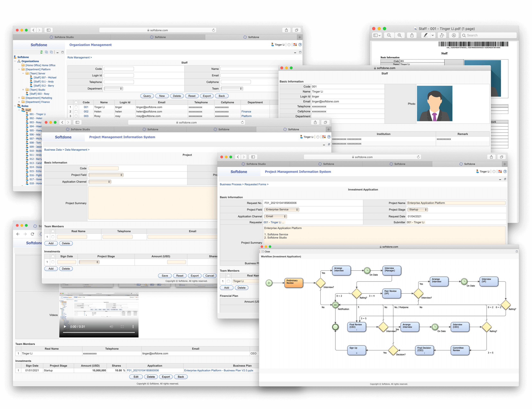The image size is (532, 409).
Task: Check the Team Members header box in the Project form
Action: coord(53,231)
